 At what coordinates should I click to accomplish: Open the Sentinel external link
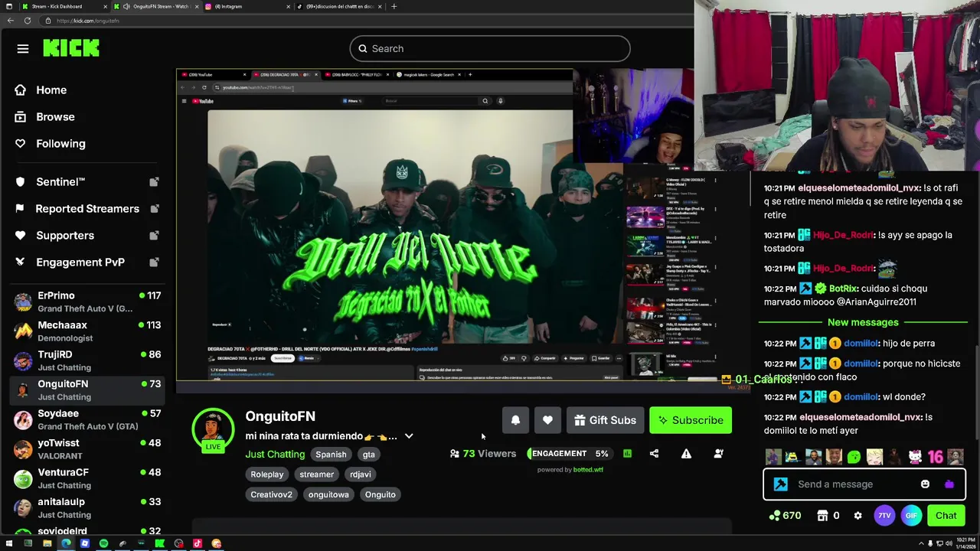point(154,182)
